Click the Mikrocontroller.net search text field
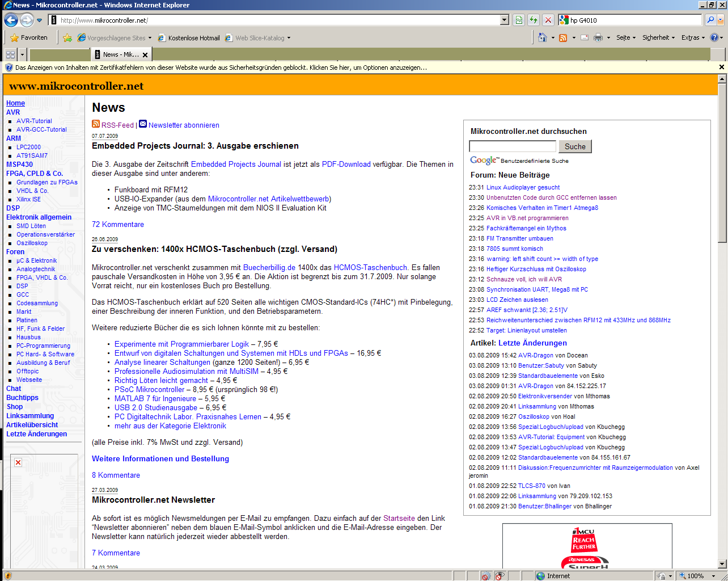The image size is (728, 581). point(513,146)
